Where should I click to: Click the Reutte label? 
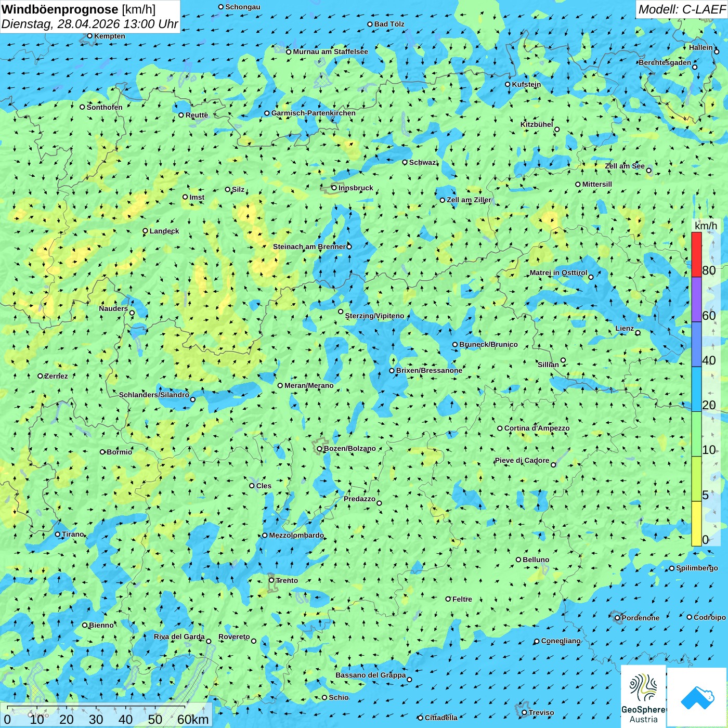(197, 115)
